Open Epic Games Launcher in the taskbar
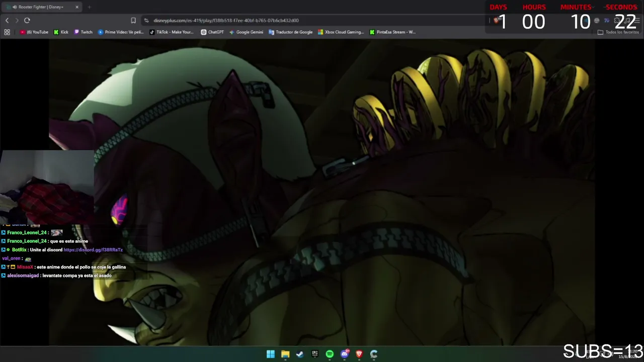This screenshot has height=362, width=644. pos(315,354)
